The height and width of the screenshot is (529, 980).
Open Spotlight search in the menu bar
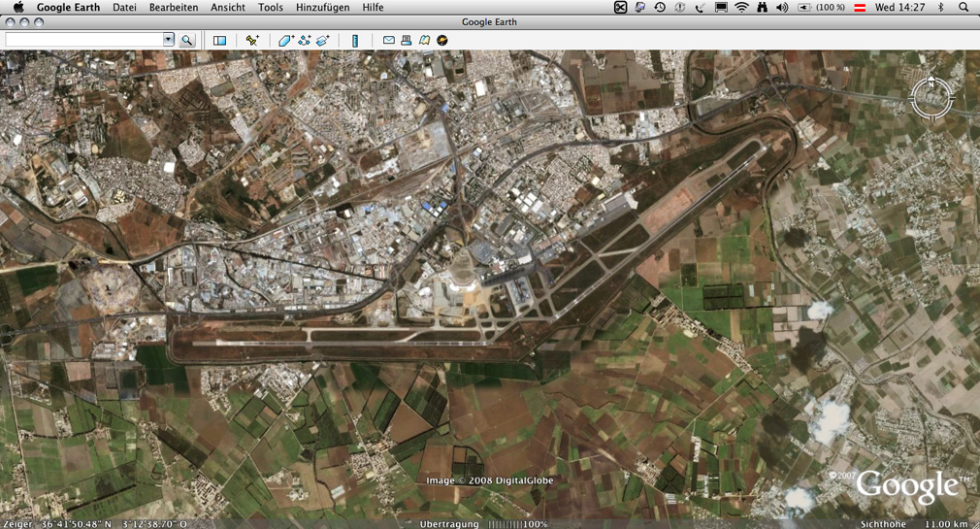click(x=964, y=7)
